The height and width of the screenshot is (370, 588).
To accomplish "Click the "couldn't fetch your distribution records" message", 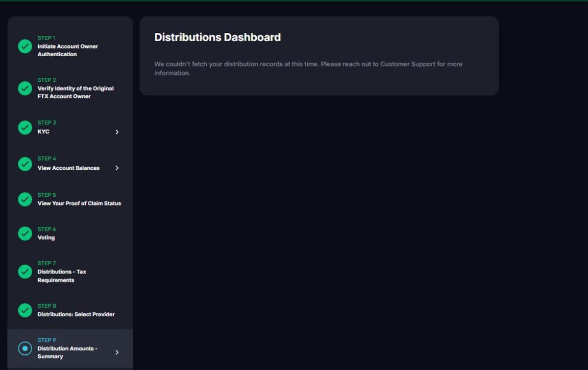I will pyautogui.click(x=308, y=69).
